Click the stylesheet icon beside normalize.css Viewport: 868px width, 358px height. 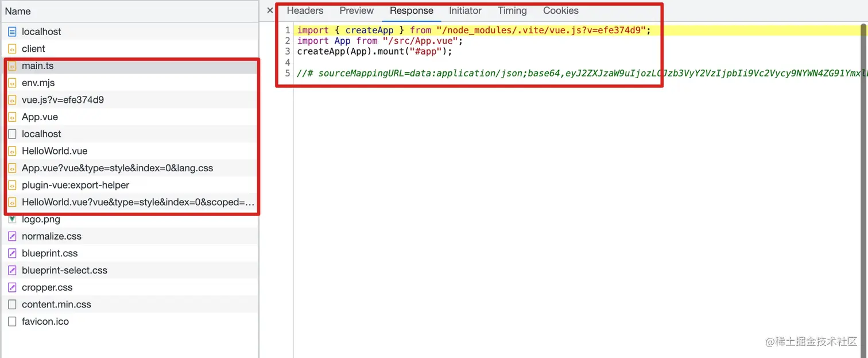tap(12, 236)
